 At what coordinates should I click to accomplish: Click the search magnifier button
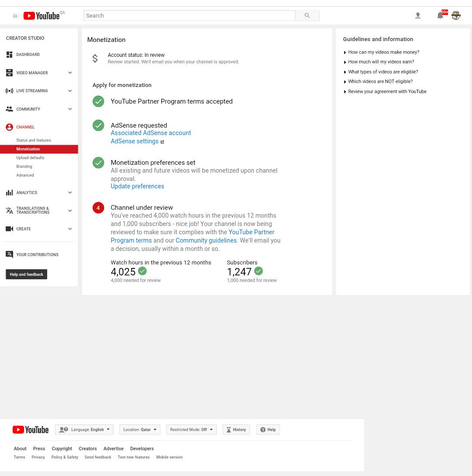click(307, 15)
